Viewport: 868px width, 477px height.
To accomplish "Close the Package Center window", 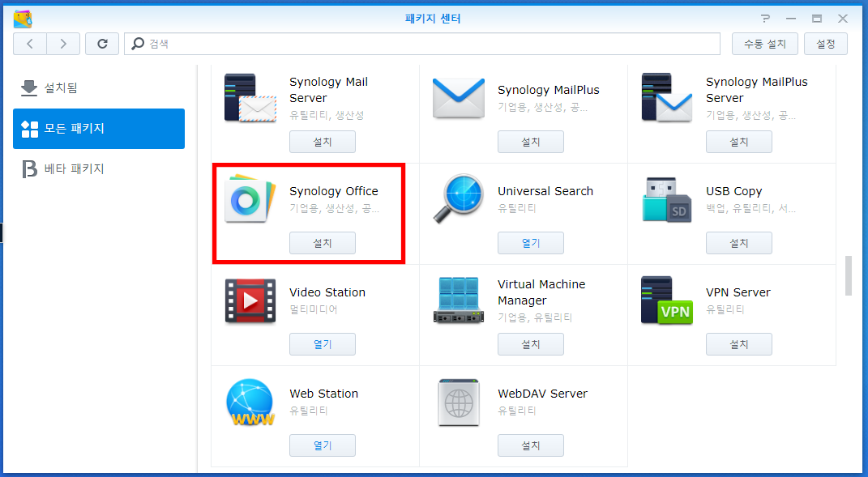I will (x=843, y=19).
